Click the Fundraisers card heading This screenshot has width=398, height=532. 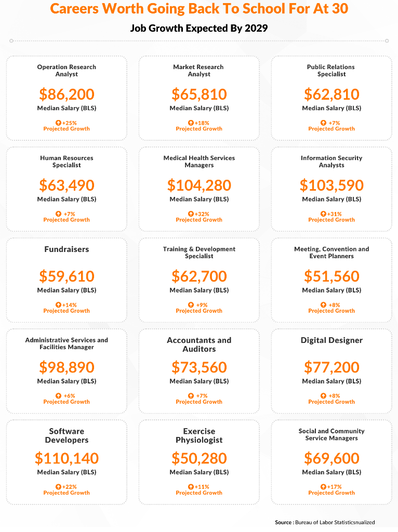click(x=67, y=249)
